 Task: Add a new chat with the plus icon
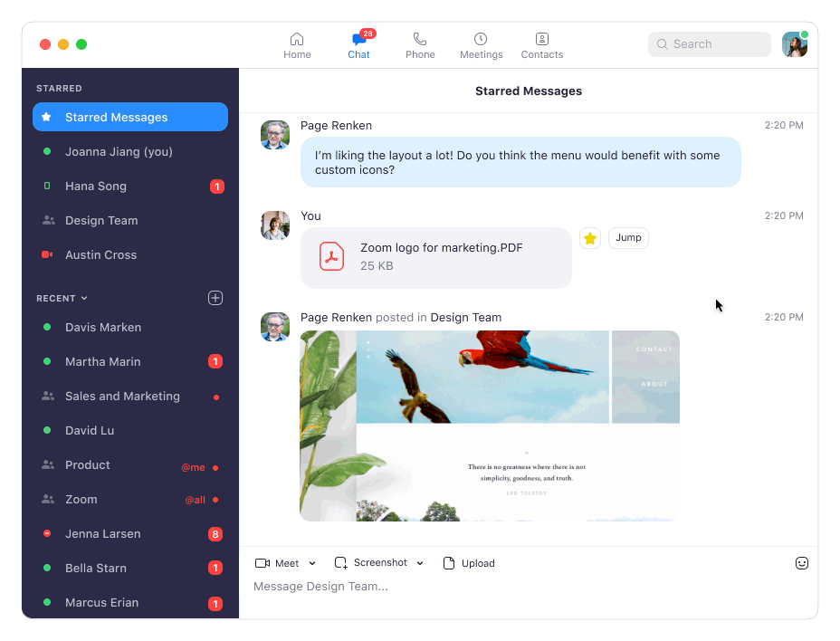pyautogui.click(x=215, y=297)
